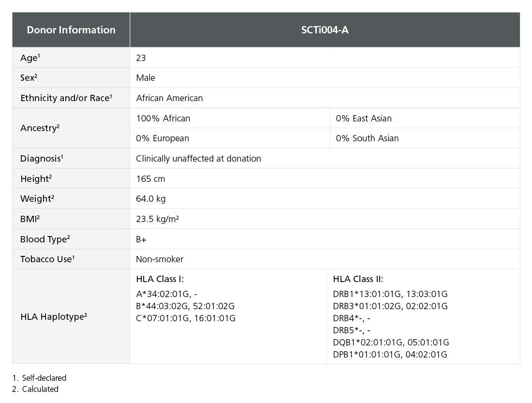
Task: Click the 'DRB1*13:01:01G, 13:03:01G' line
Action: (x=390, y=294)
